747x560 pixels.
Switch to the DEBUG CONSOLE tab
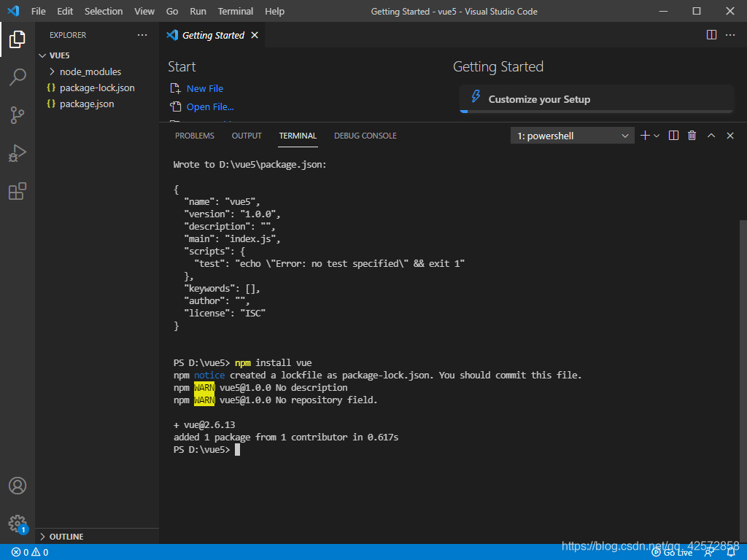(365, 136)
